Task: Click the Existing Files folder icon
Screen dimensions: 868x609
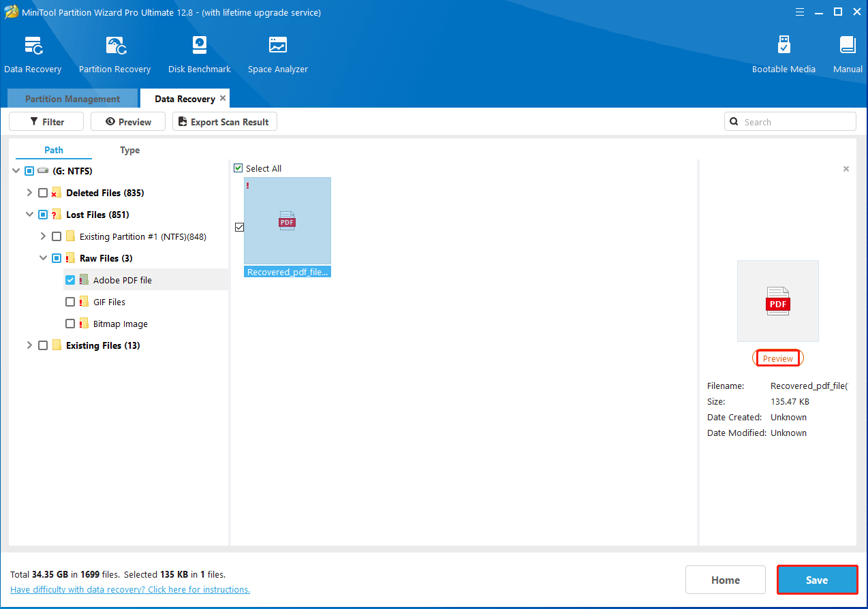Action: point(57,345)
